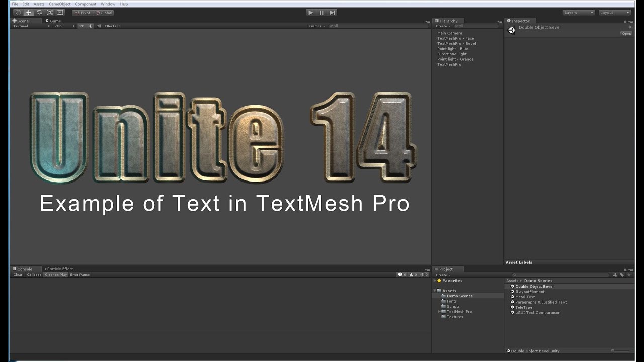Select the Rect transform tool

click(x=60, y=12)
